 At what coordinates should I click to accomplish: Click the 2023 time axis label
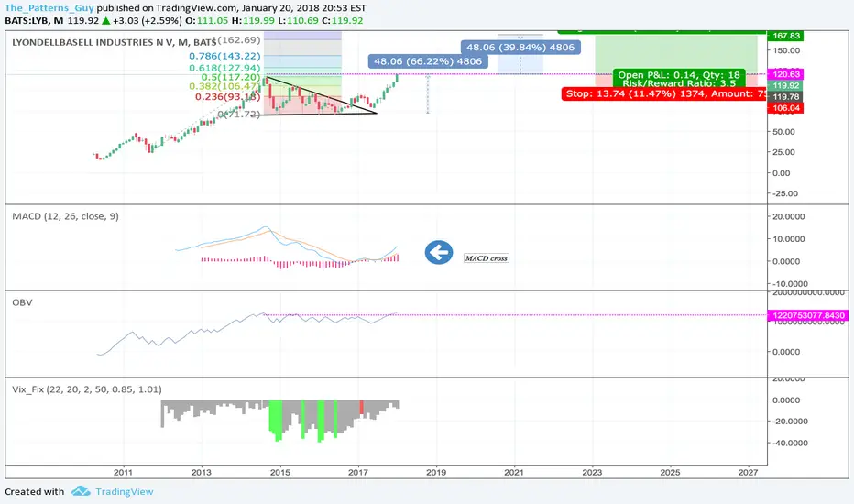coord(592,473)
